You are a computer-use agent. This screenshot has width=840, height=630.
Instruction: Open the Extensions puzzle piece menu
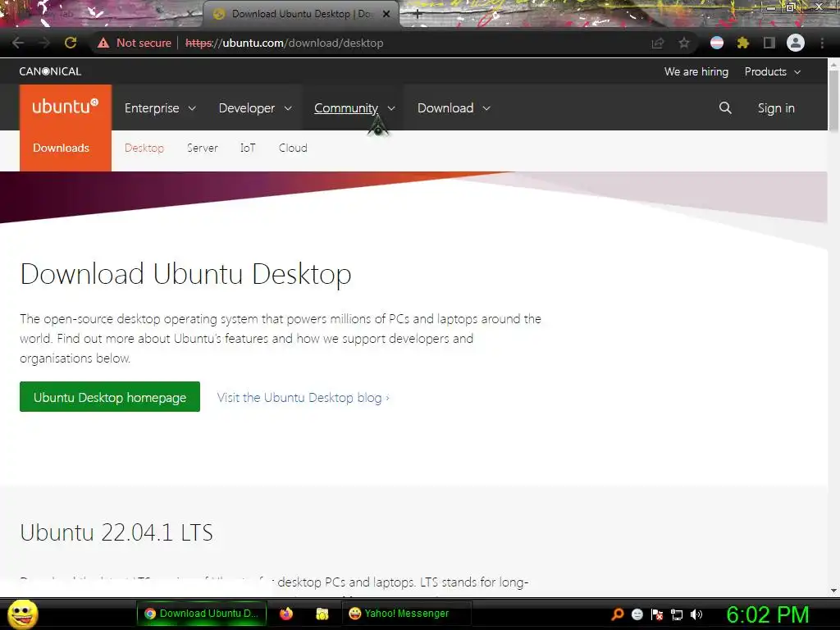click(x=742, y=43)
